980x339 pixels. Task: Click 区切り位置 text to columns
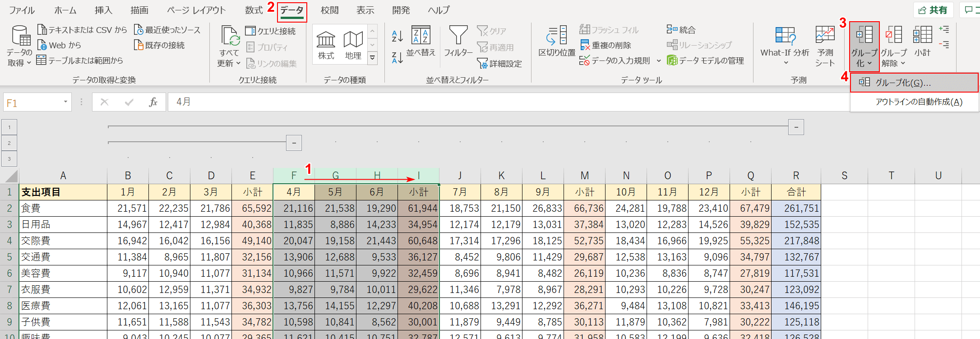(557, 42)
